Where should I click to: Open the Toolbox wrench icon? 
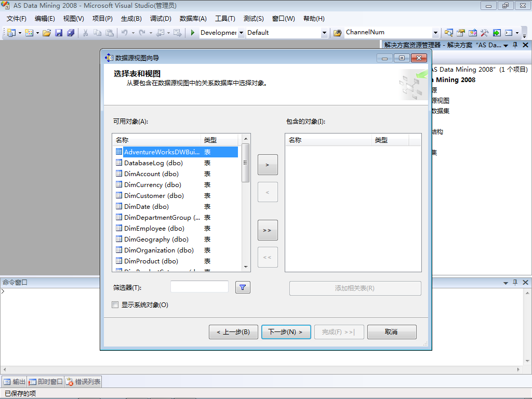pyautogui.click(x=485, y=33)
